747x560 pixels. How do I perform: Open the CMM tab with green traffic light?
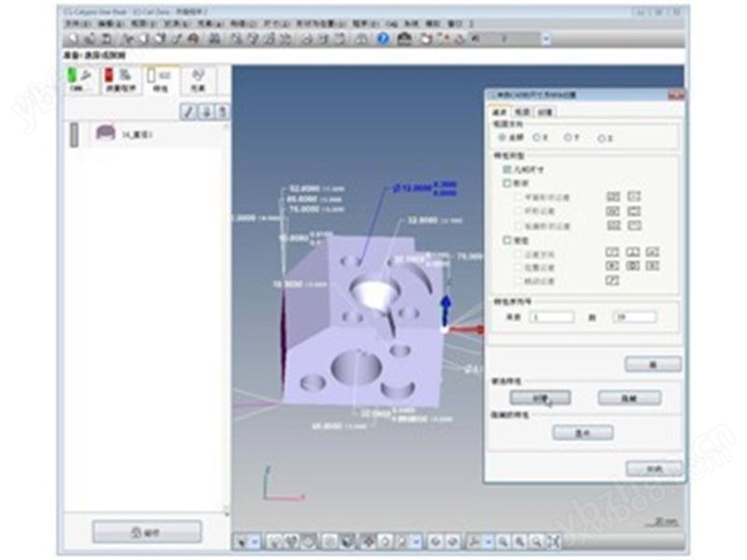point(79,80)
